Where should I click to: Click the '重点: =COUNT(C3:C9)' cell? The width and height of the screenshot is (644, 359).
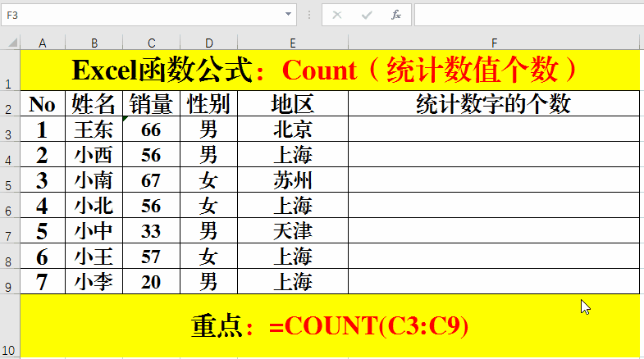(330, 325)
